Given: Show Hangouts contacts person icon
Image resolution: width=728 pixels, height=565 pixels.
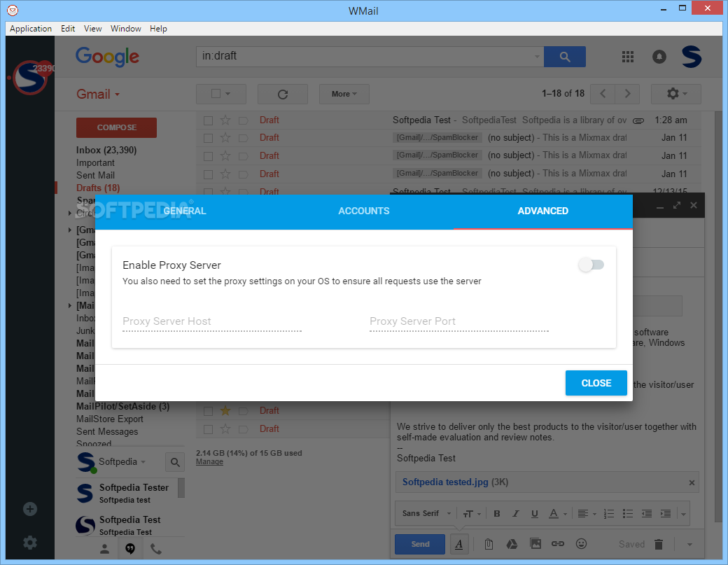Looking at the screenshot, I should (104, 549).
